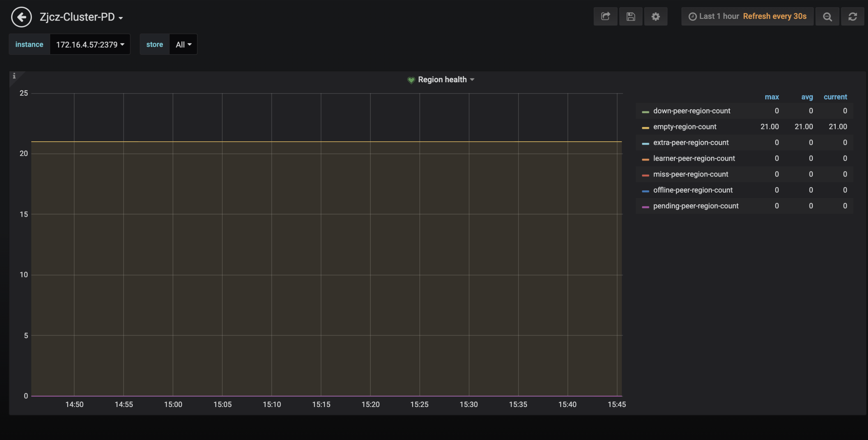Click the instance variable label
Screen dimensions: 868x440
[x=29, y=44]
